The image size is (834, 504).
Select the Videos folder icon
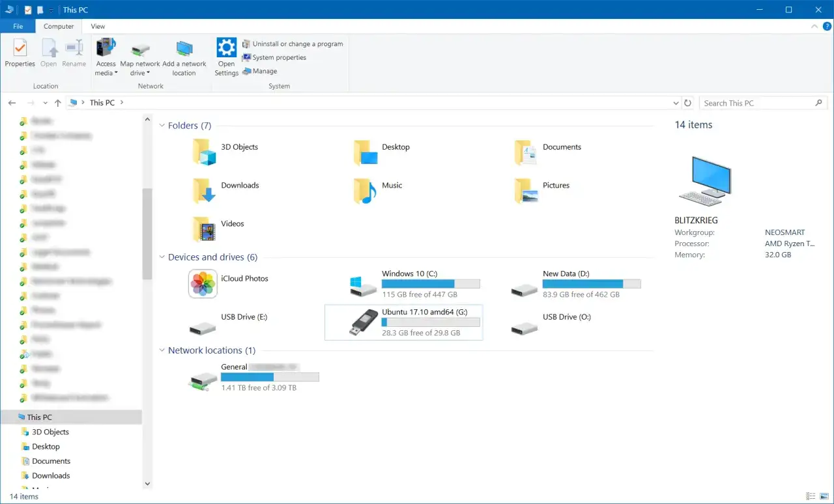[x=204, y=229]
